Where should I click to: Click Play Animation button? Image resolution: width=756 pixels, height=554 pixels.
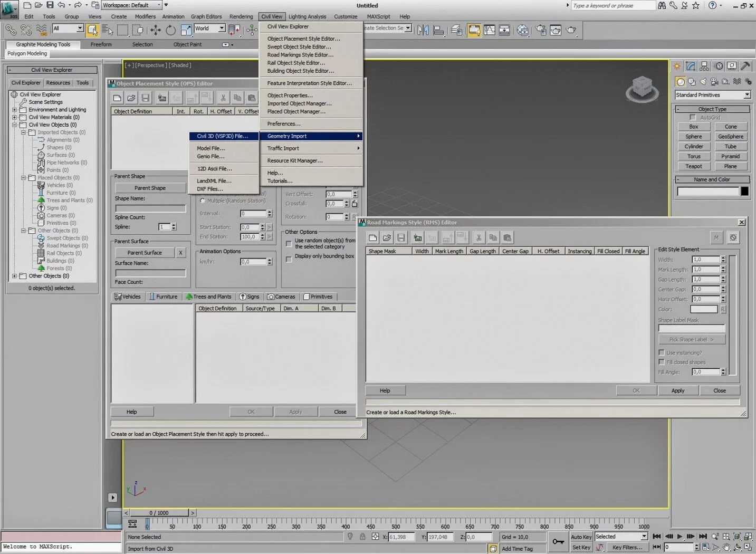click(680, 537)
